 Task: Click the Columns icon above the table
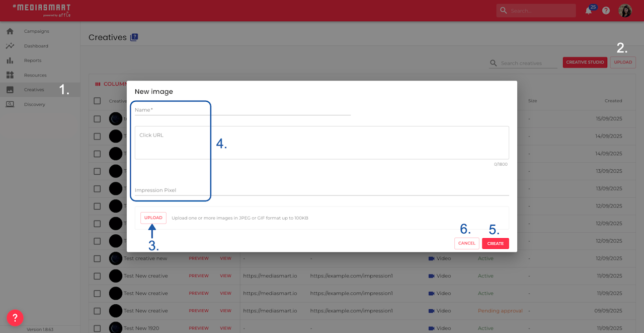98,84
